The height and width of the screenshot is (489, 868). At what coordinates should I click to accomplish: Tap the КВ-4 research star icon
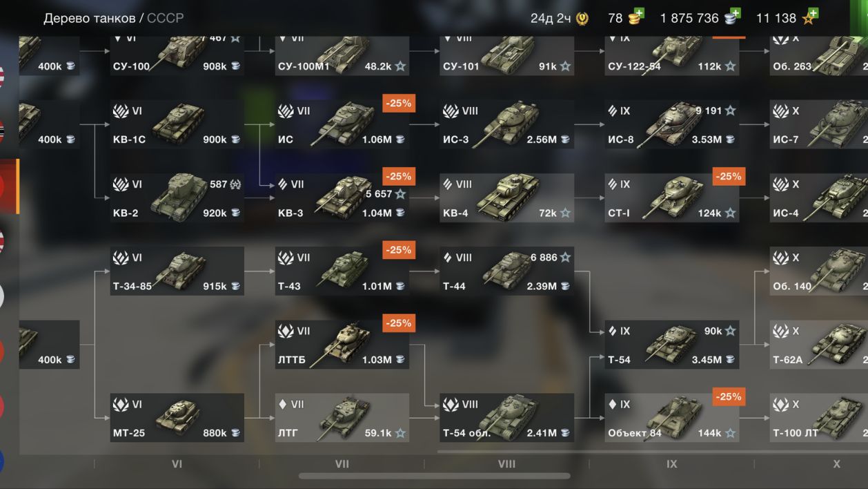[x=565, y=213]
